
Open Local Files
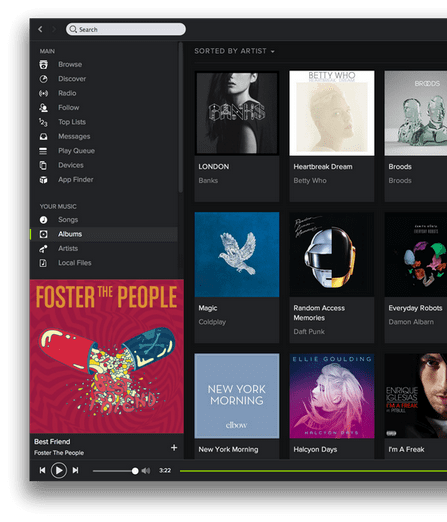coord(75,263)
